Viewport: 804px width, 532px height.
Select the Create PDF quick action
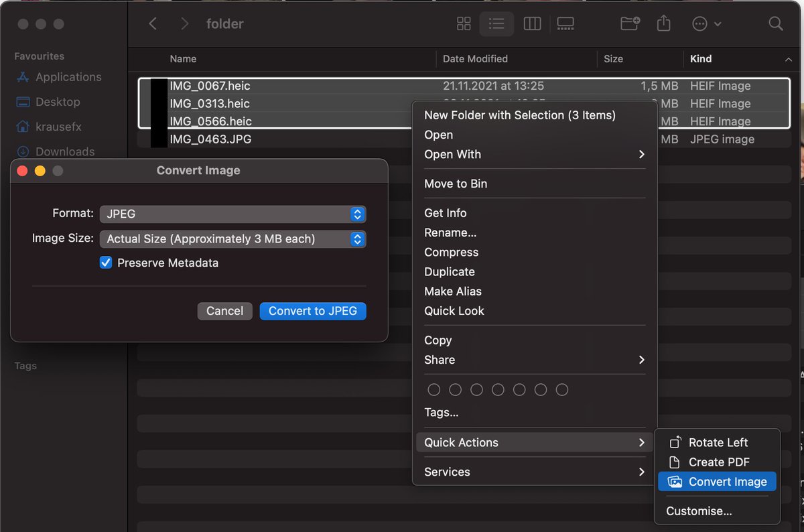pos(716,462)
